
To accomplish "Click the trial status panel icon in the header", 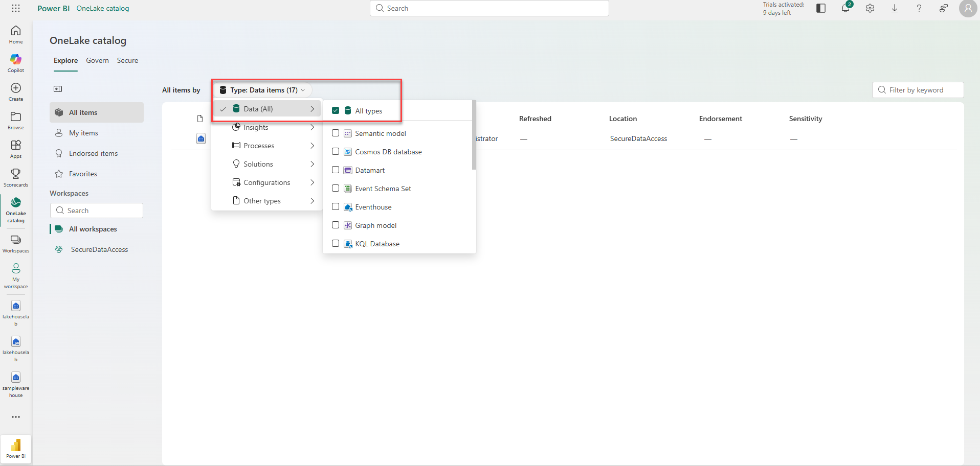I will point(821,8).
